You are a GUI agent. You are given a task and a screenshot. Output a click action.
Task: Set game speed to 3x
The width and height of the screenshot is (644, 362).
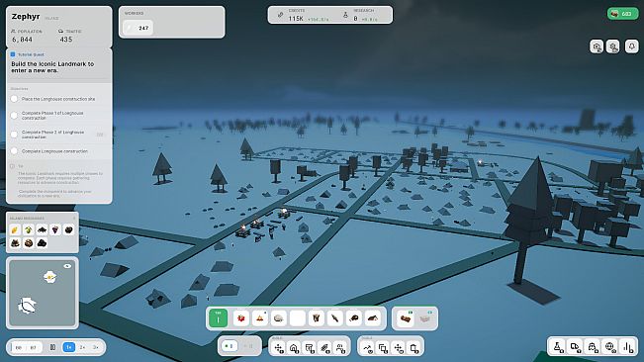pyautogui.click(x=95, y=347)
